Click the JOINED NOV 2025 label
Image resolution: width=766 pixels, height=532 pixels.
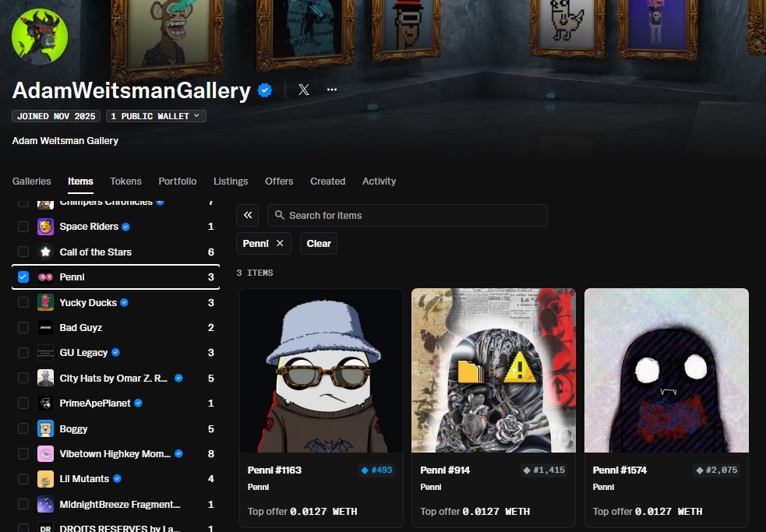[56, 116]
